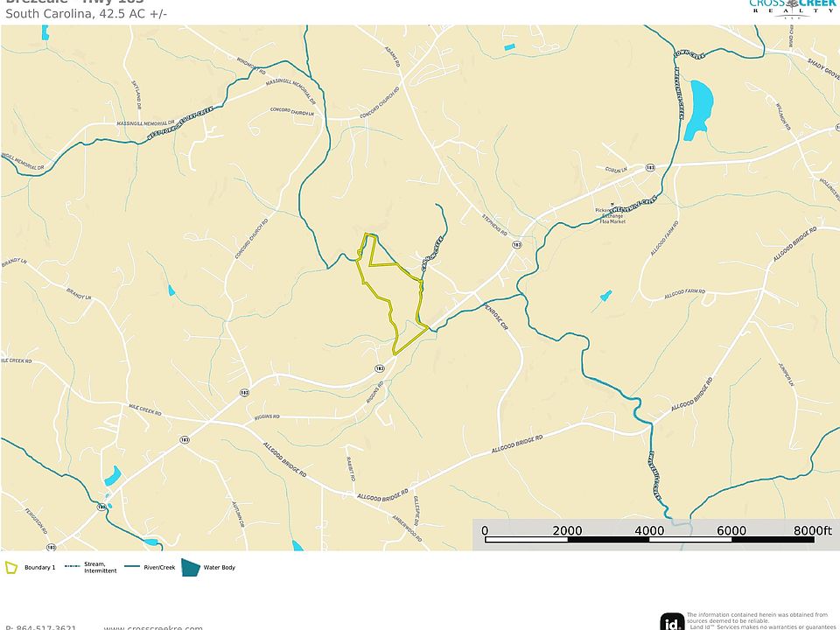Viewport: 840px width, 630px height.
Task: Click the 183 shield near Mile Creek Rd
Action: pos(244,393)
